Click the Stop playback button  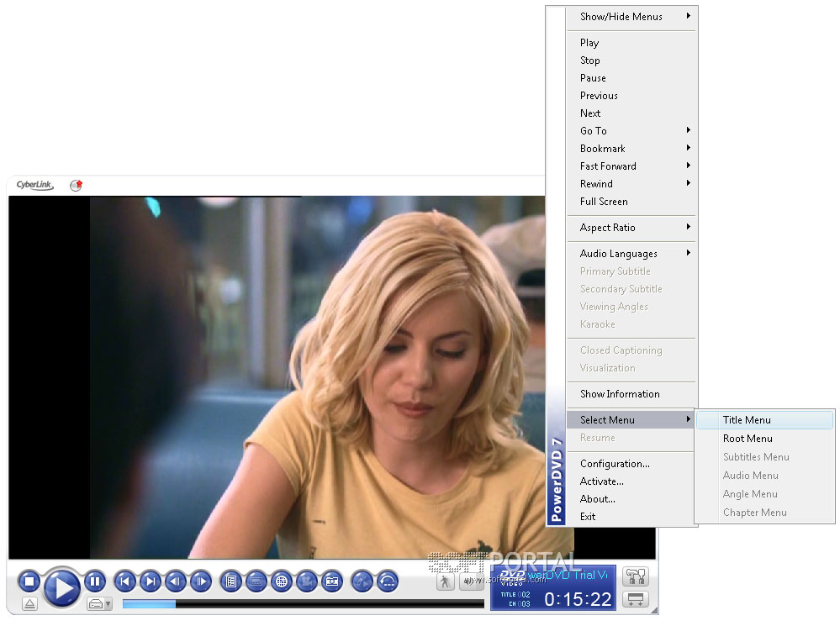click(29, 581)
